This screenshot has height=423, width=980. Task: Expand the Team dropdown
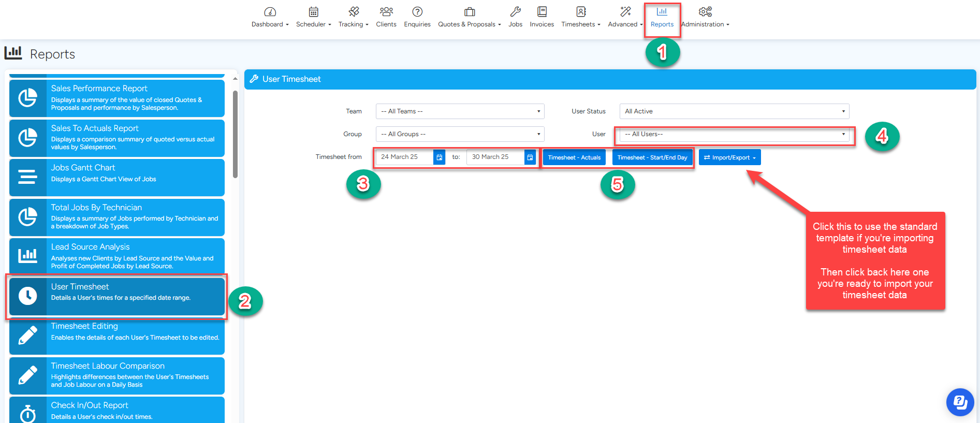[x=460, y=111]
